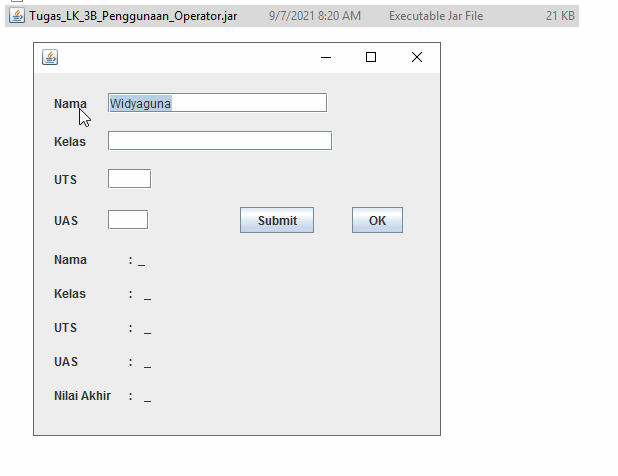Image resolution: width=618 pixels, height=476 pixels.
Task: Close the Java form window
Action: [417, 58]
